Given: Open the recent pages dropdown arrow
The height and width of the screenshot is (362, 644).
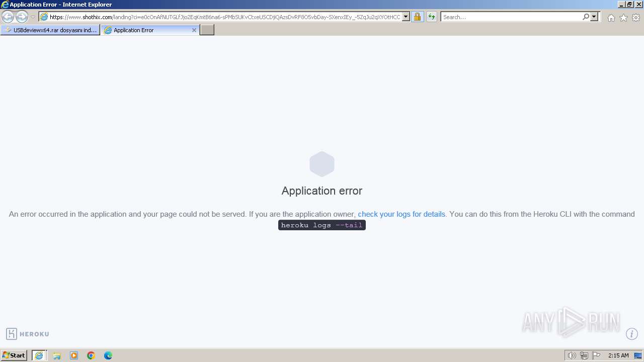Looking at the screenshot, I should (x=33, y=17).
